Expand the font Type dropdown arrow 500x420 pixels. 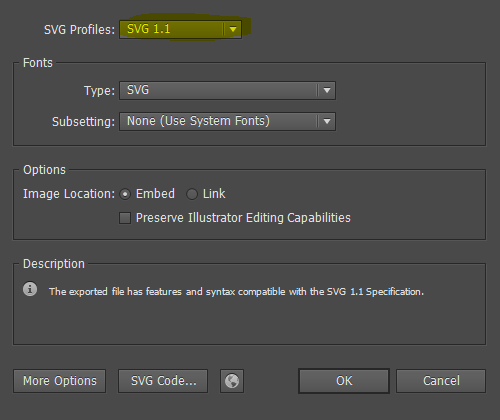tap(327, 90)
